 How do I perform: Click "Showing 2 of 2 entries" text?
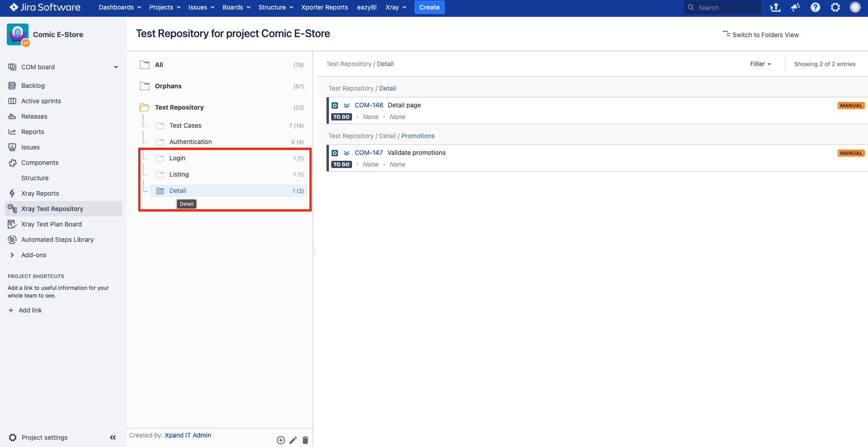(x=825, y=64)
